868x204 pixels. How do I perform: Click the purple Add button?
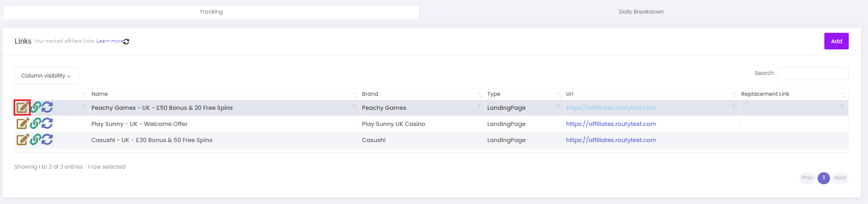pyautogui.click(x=836, y=41)
